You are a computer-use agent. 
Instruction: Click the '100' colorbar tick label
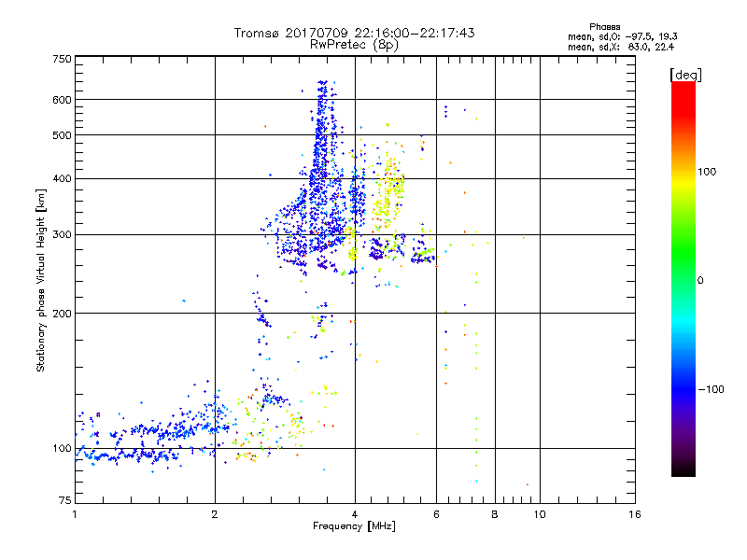click(x=707, y=172)
